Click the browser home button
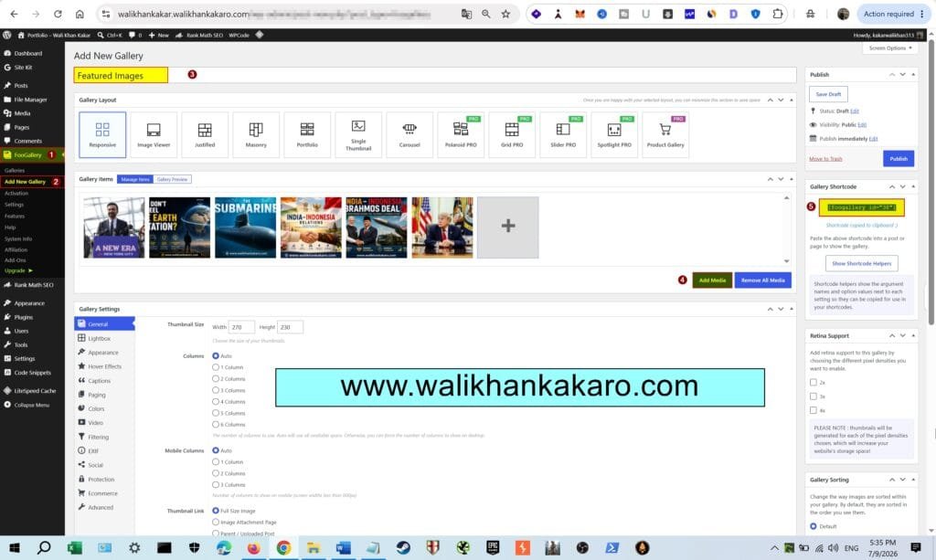 click(x=80, y=14)
